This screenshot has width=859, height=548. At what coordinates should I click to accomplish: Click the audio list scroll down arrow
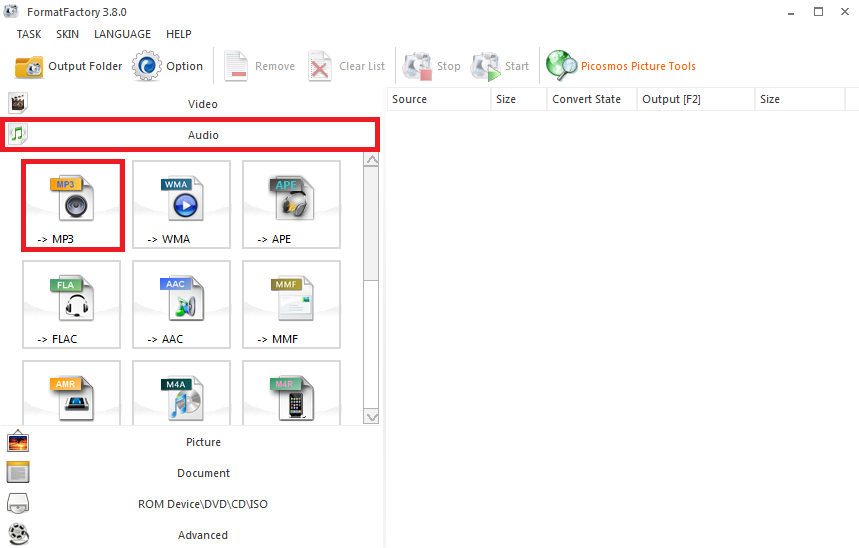[371, 417]
